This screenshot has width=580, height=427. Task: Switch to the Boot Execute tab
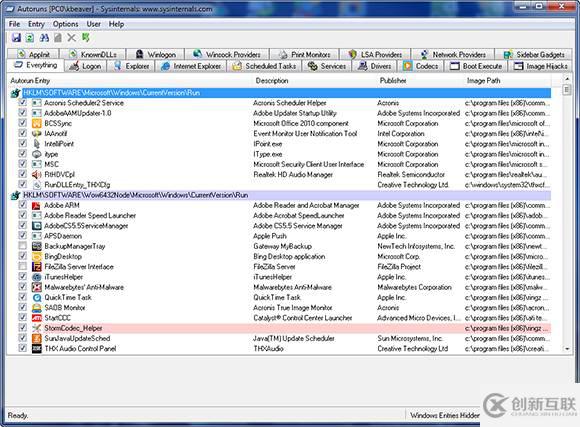(x=476, y=66)
